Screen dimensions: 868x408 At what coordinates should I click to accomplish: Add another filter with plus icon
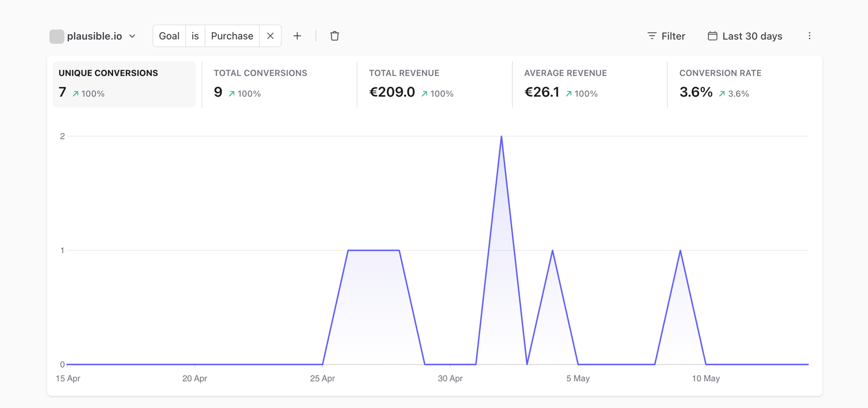(297, 36)
